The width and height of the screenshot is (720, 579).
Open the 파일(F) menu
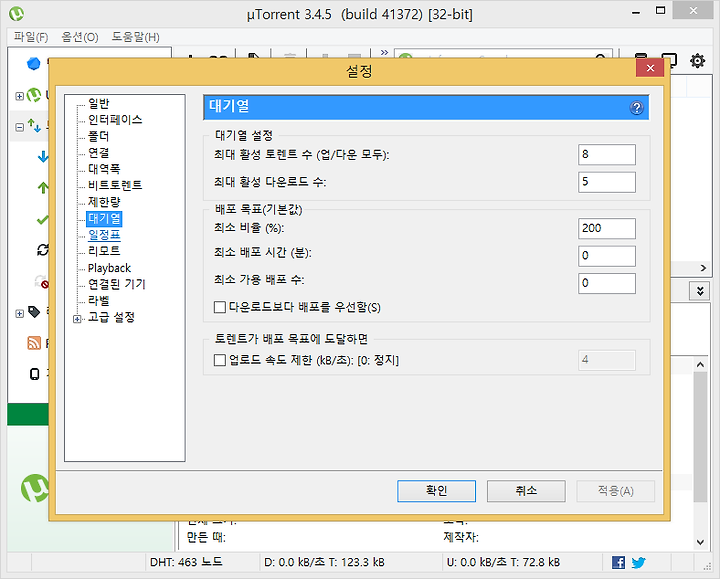point(31,37)
